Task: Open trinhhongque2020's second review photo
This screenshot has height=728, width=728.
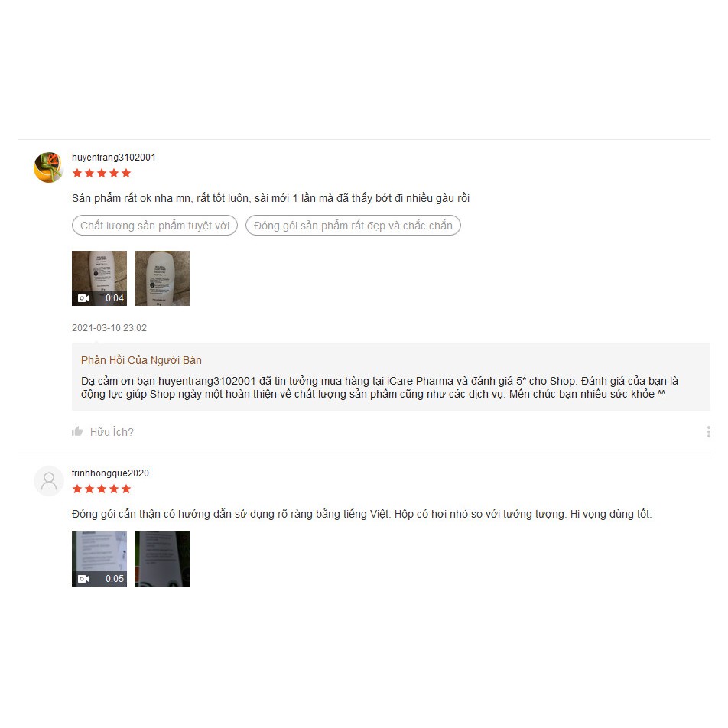Action: (x=162, y=558)
